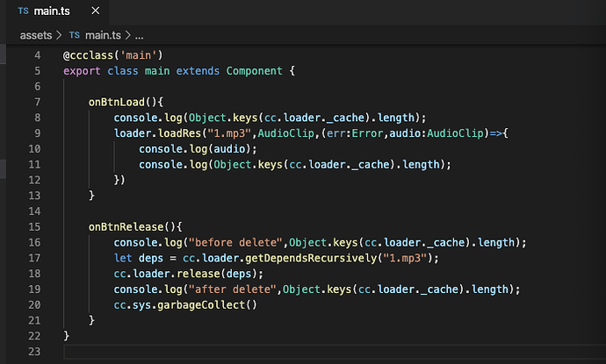The width and height of the screenshot is (606, 364).
Task: Click line number 23 in the gutter
Action: point(33,351)
